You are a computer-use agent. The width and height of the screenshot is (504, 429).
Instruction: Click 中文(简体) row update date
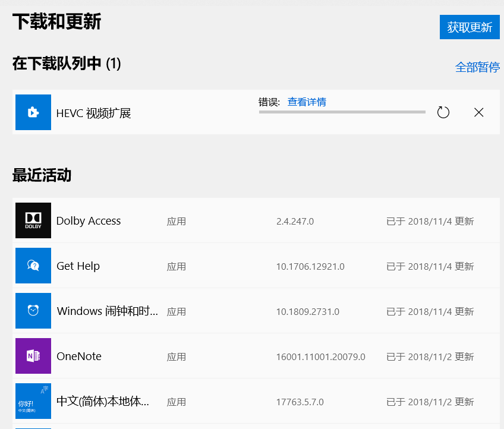pos(430,402)
